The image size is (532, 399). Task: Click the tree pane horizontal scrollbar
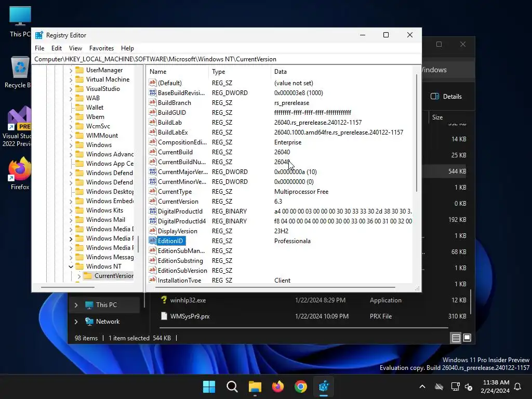click(x=68, y=287)
